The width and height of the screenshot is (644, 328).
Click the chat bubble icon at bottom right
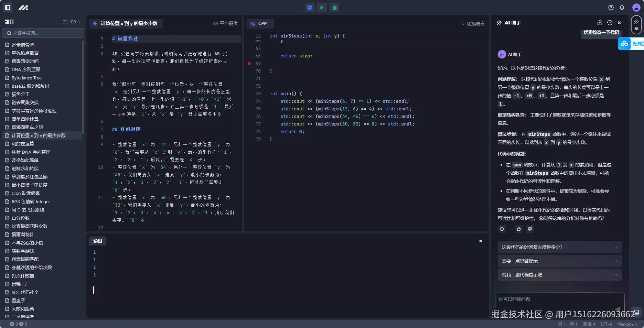click(x=636, y=312)
